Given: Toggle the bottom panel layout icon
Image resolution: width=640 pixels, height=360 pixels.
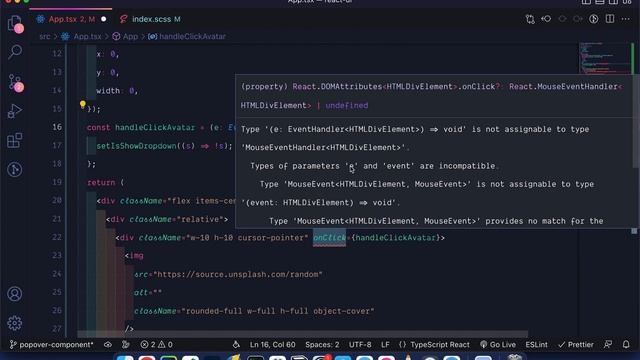Looking at the screenshot, I should pyautogui.click(x=600, y=2).
